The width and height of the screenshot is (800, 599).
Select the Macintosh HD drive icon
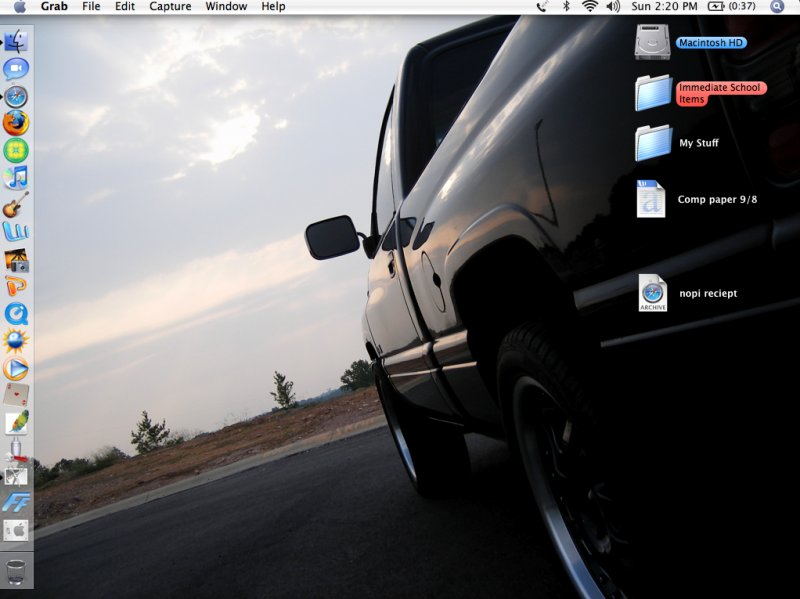651,42
